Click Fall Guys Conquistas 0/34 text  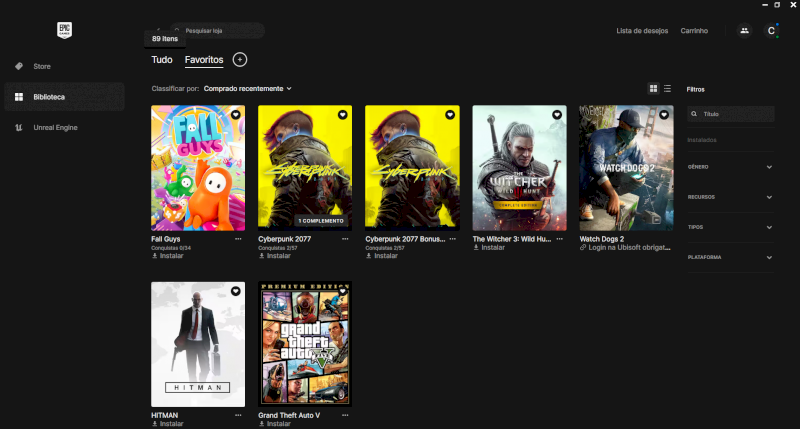[x=171, y=248]
